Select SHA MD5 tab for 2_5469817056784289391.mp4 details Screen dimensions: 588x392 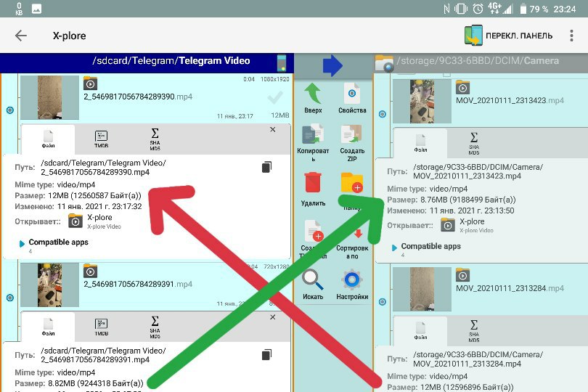click(x=155, y=327)
